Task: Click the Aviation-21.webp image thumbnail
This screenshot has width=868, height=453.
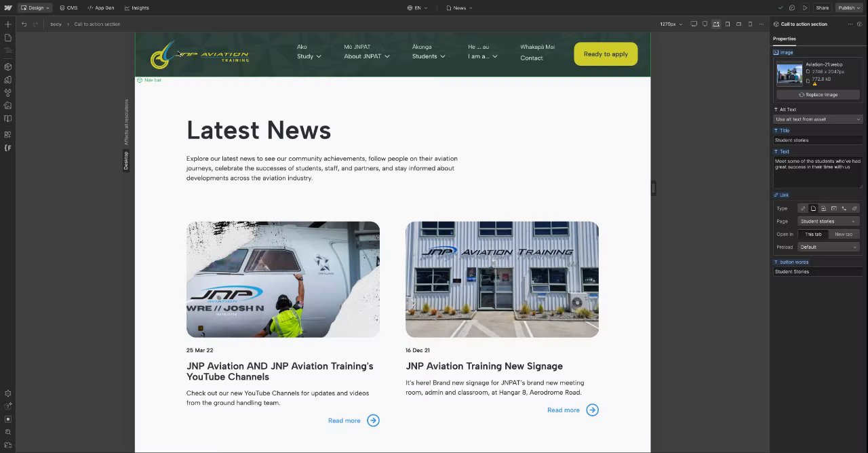Action: point(789,75)
